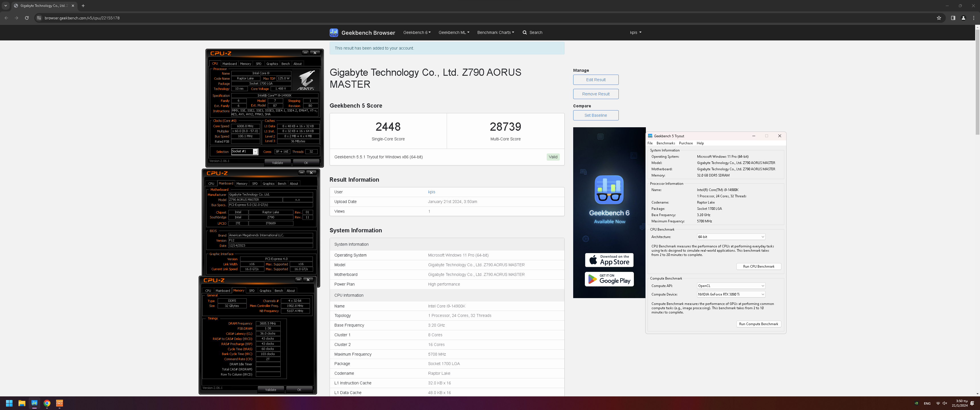
Task: Open the Help menu in Geekbench 5 Tryout
Action: click(700, 143)
